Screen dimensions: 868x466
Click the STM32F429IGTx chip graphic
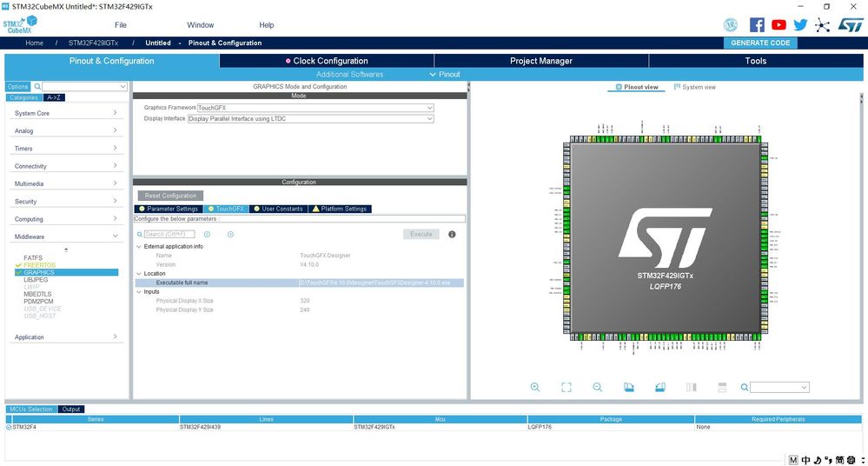click(x=666, y=239)
